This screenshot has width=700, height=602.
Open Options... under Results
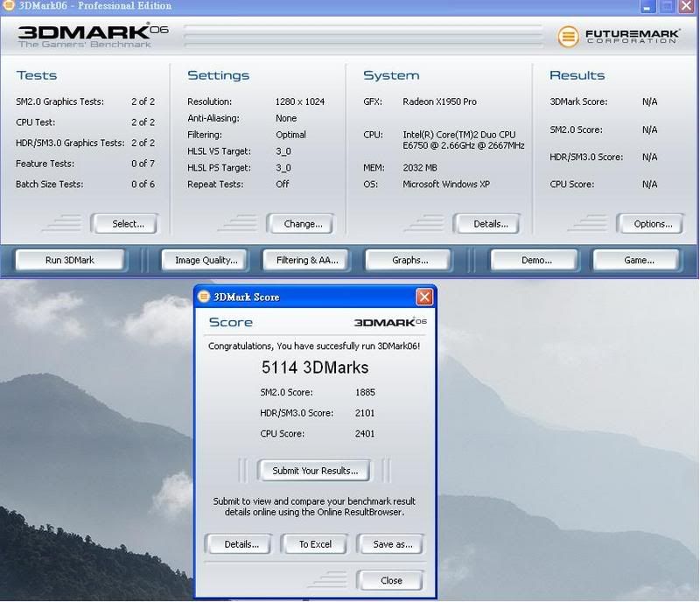[652, 224]
